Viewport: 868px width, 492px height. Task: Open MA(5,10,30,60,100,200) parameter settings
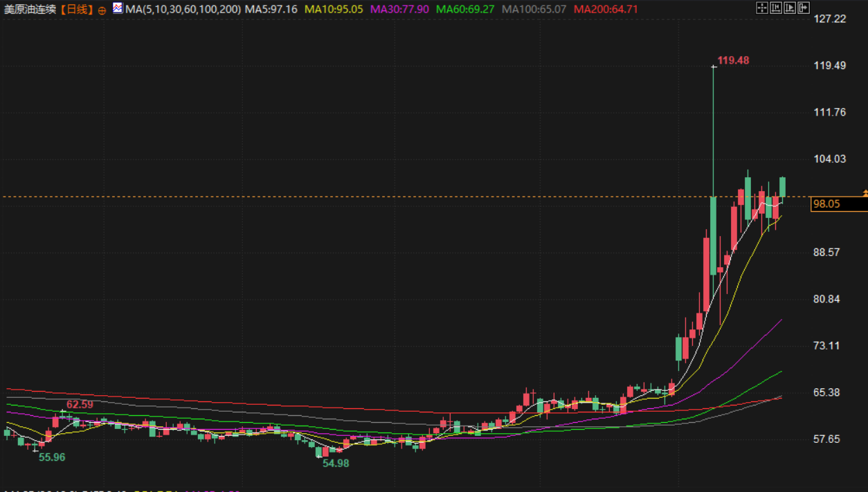[x=183, y=10]
